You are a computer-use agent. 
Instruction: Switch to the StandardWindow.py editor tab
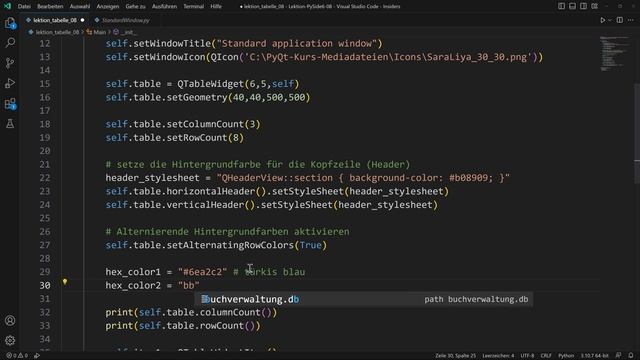125,20
